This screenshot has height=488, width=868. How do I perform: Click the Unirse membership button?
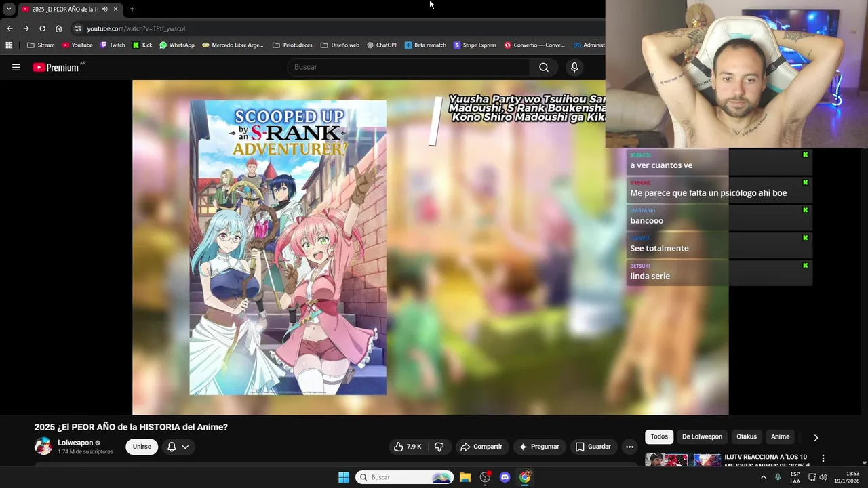pyautogui.click(x=142, y=447)
